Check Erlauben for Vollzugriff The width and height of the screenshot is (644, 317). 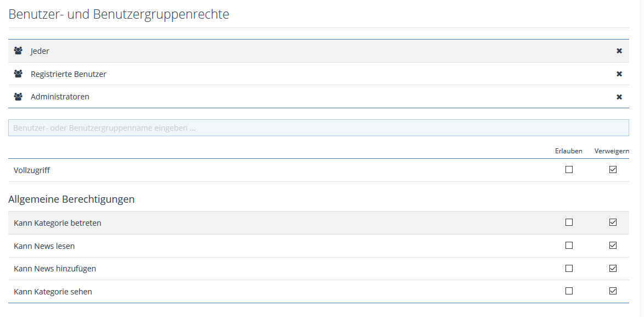tap(569, 170)
